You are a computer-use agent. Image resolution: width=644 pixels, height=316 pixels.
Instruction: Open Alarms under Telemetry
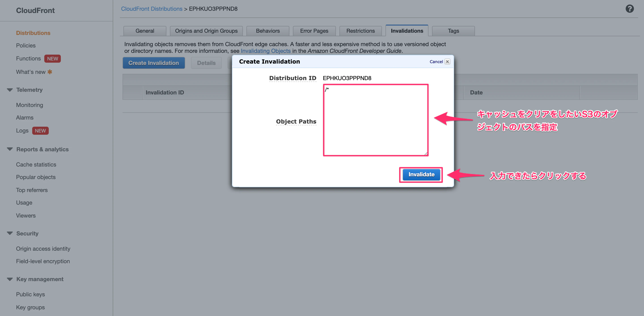pyautogui.click(x=25, y=117)
